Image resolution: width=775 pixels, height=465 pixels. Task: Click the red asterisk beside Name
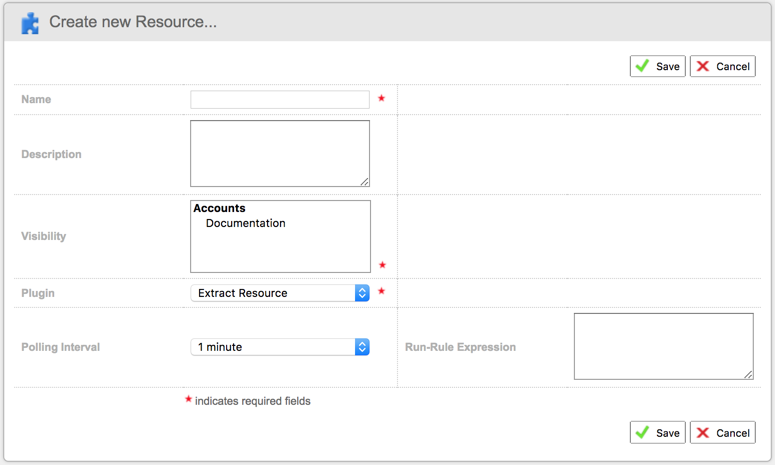[382, 98]
